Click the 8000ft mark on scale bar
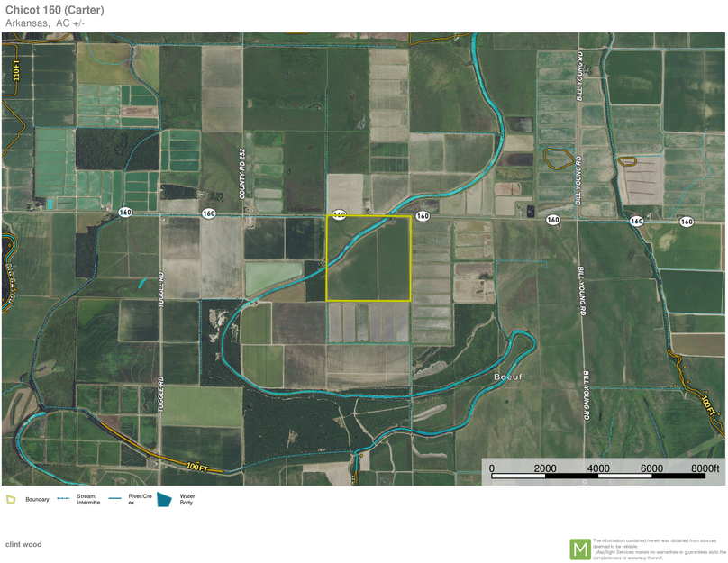The width and height of the screenshot is (728, 563). (705, 468)
